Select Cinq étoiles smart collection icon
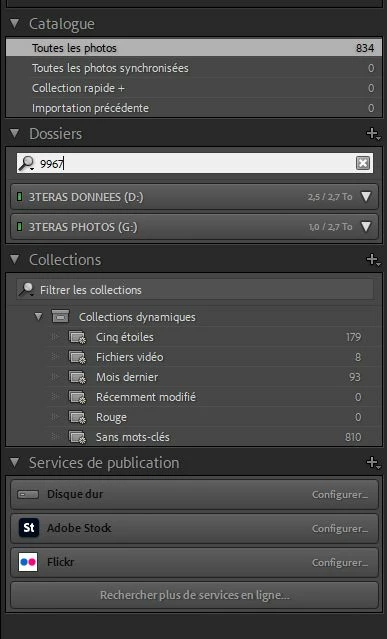Screen dimensions: 387x639 [77, 337]
